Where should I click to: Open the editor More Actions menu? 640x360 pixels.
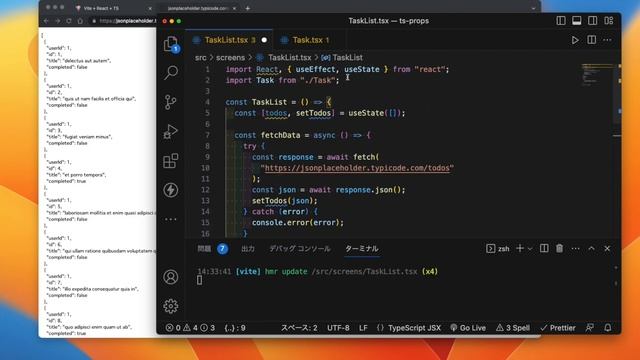(x=607, y=40)
